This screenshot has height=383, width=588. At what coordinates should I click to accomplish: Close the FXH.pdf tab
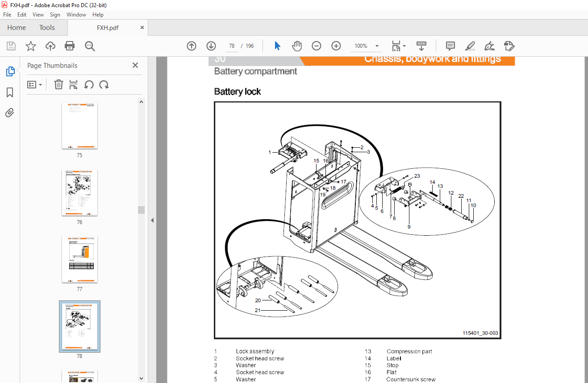click(142, 28)
